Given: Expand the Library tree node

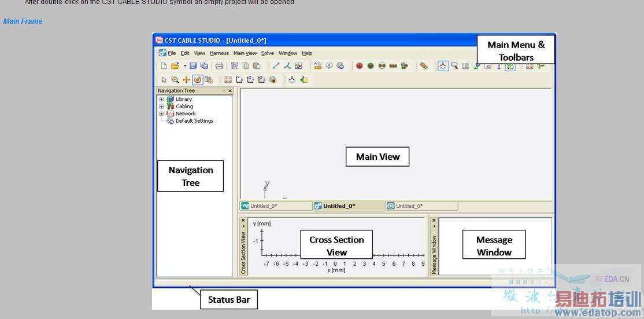Looking at the screenshot, I should pos(161,99).
